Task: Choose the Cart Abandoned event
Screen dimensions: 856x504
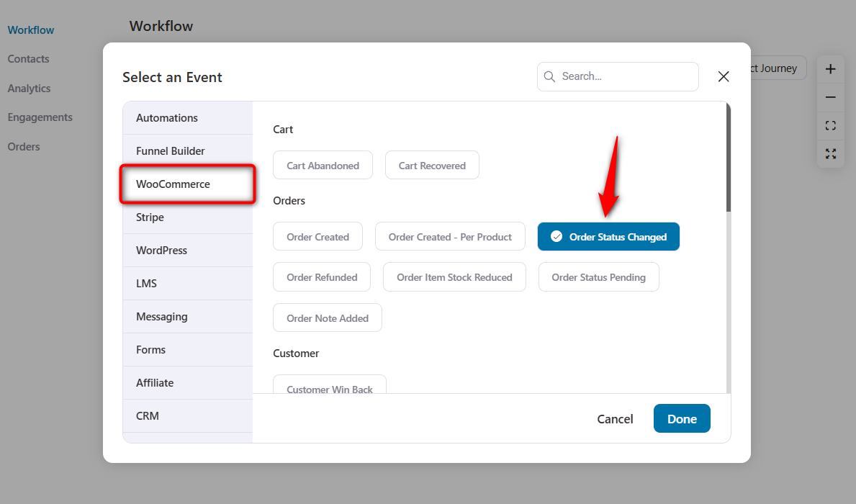Action: tap(323, 165)
